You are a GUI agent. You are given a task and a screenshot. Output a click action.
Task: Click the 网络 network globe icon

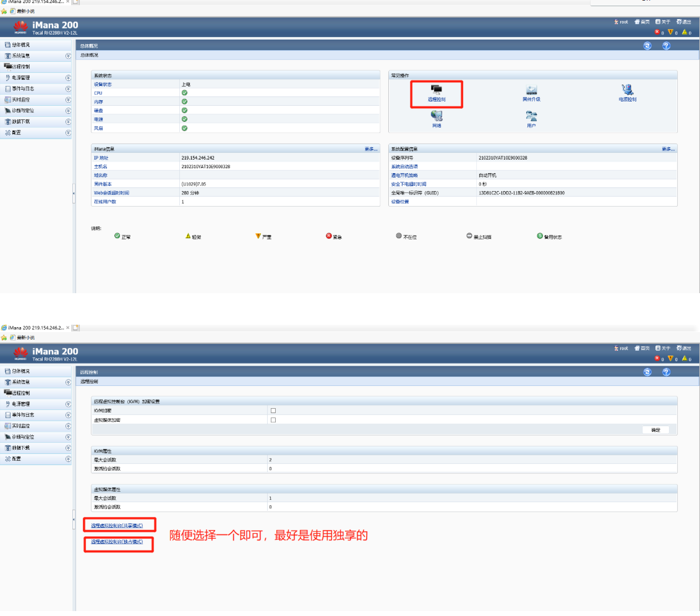point(437,116)
